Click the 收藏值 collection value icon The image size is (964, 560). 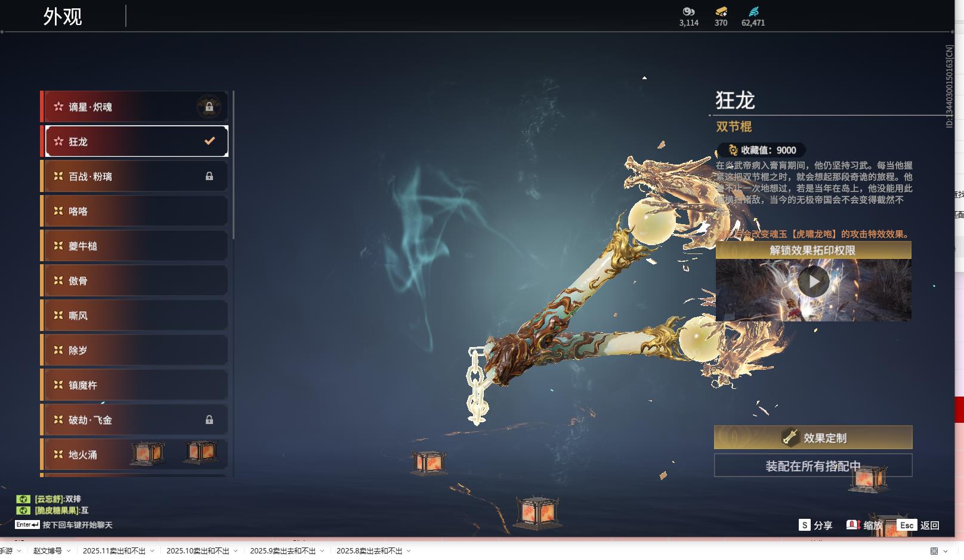[x=733, y=150]
